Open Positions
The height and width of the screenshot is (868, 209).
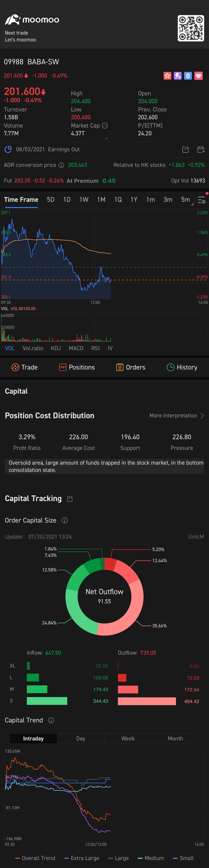click(77, 367)
